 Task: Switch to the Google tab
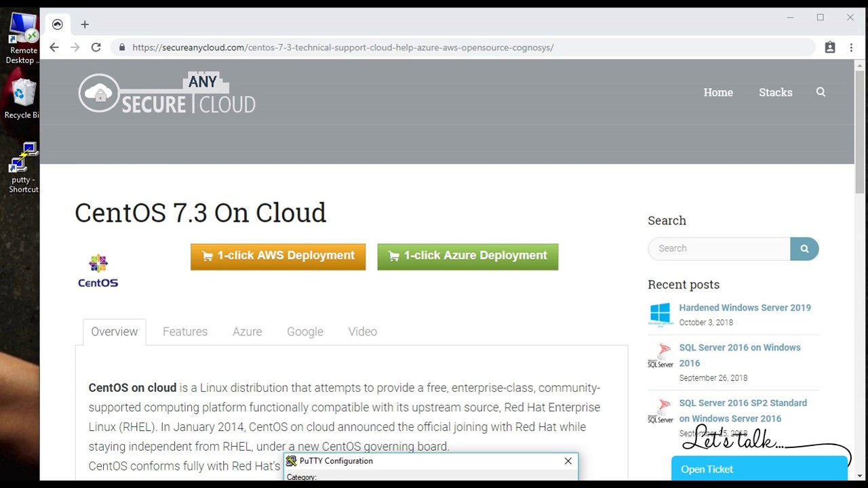305,332
